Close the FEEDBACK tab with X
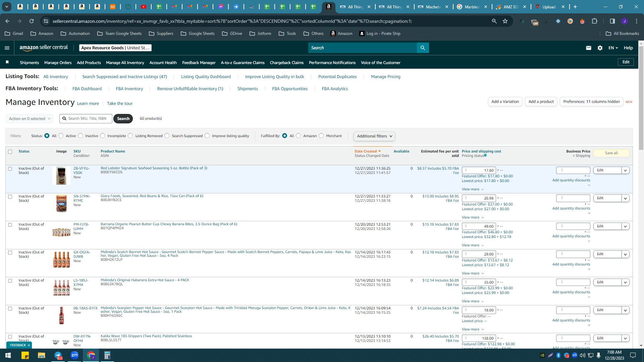Image resolution: width=644 pixels, height=362 pixels. (29, 345)
